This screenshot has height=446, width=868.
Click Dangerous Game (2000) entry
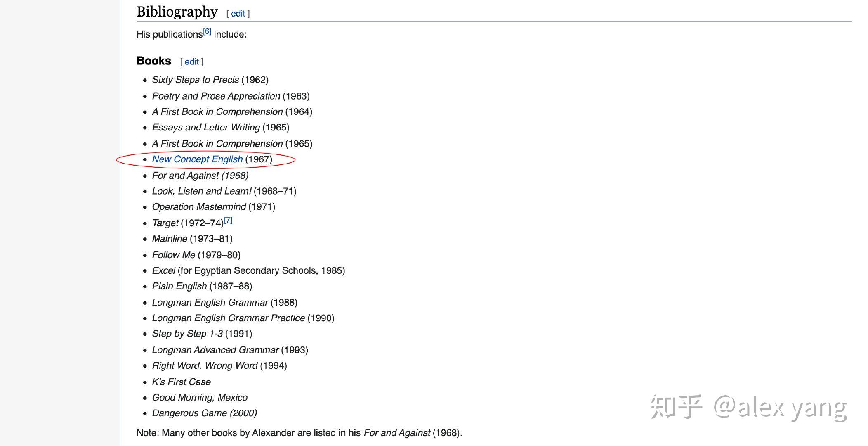coord(204,413)
